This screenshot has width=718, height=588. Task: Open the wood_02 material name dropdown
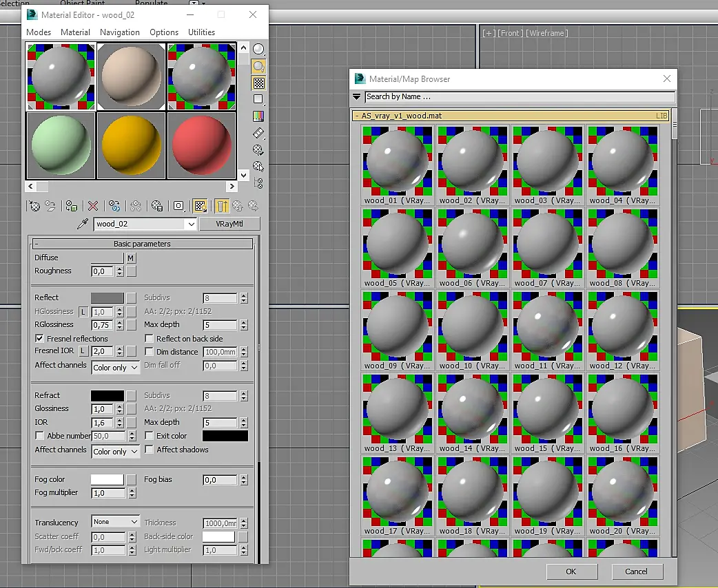coord(191,224)
